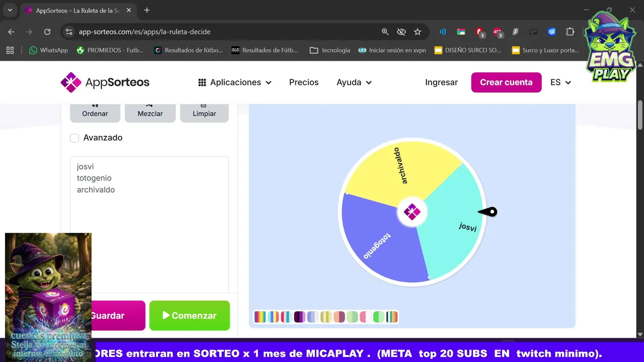The height and width of the screenshot is (362, 644).
Task: Open the Extensions puzzle-piece menu
Action: point(570,32)
